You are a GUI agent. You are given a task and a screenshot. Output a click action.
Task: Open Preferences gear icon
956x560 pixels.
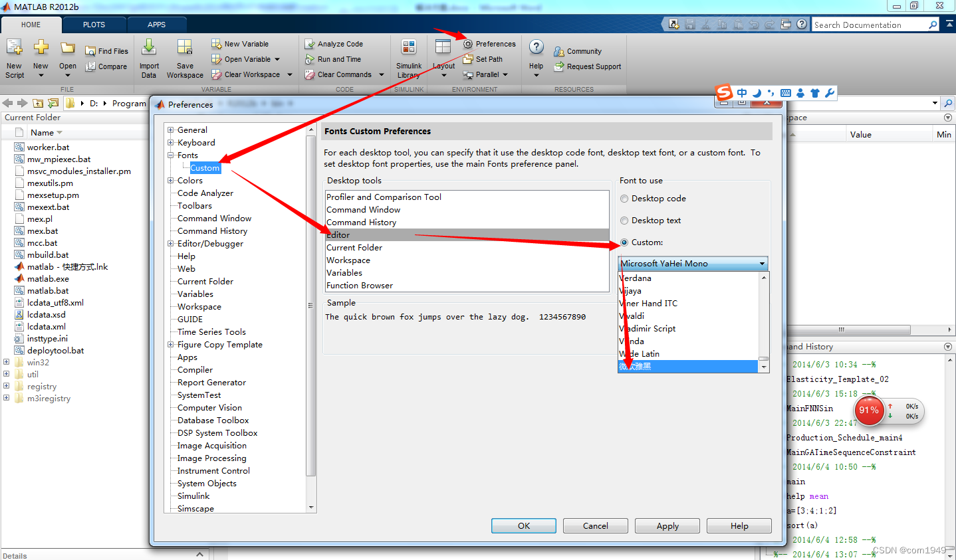[x=468, y=44]
